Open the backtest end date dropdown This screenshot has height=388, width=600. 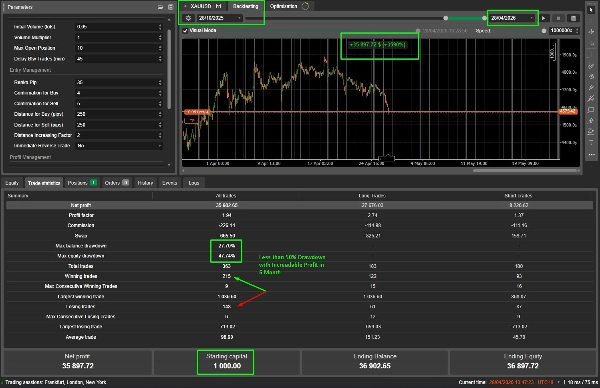[x=512, y=18]
